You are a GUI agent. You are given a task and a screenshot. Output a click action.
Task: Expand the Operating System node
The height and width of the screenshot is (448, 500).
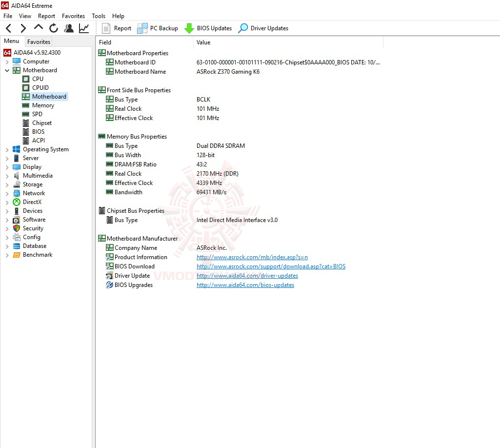click(7, 149)
